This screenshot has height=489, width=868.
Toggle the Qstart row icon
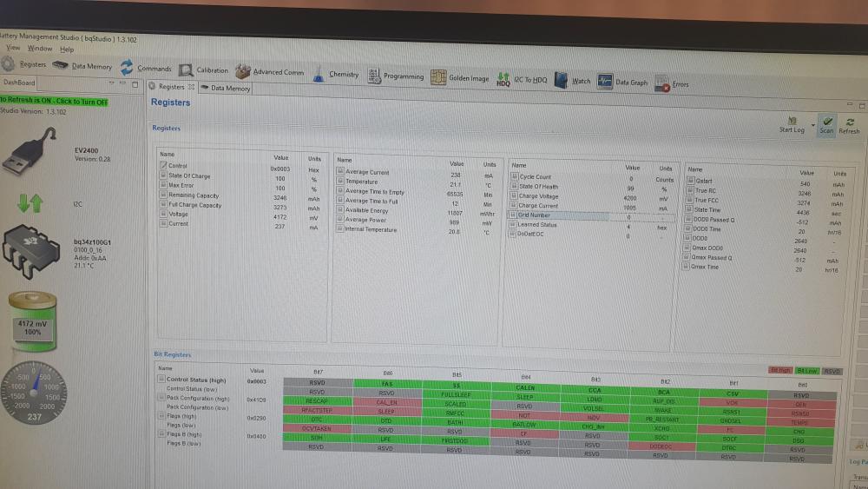pos(690,180)
